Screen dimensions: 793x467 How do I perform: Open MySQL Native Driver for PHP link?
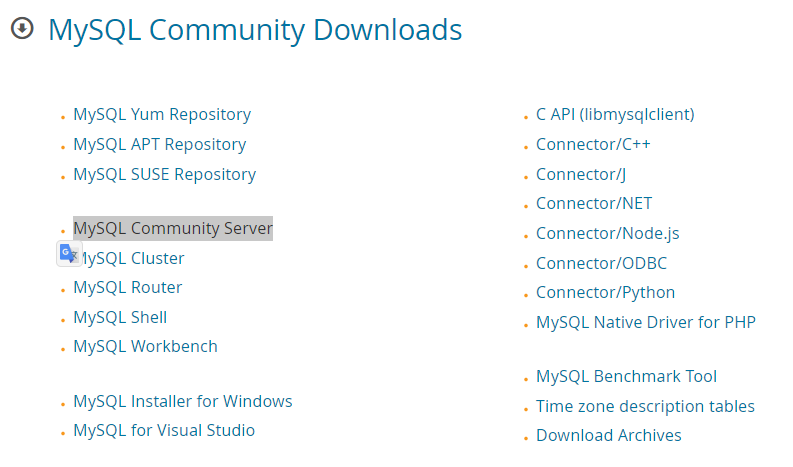coord(646,322)
